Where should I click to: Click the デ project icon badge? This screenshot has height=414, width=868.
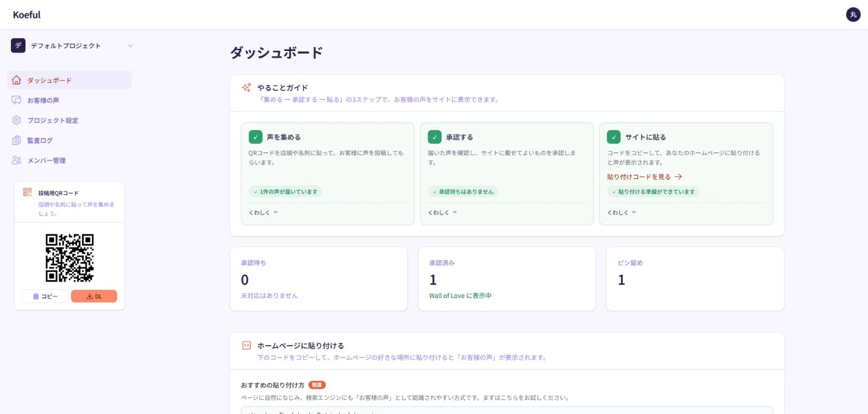18,46
